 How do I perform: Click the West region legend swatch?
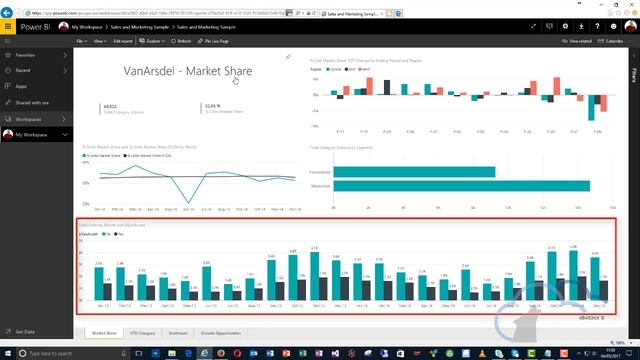click(x=360, y=69)
